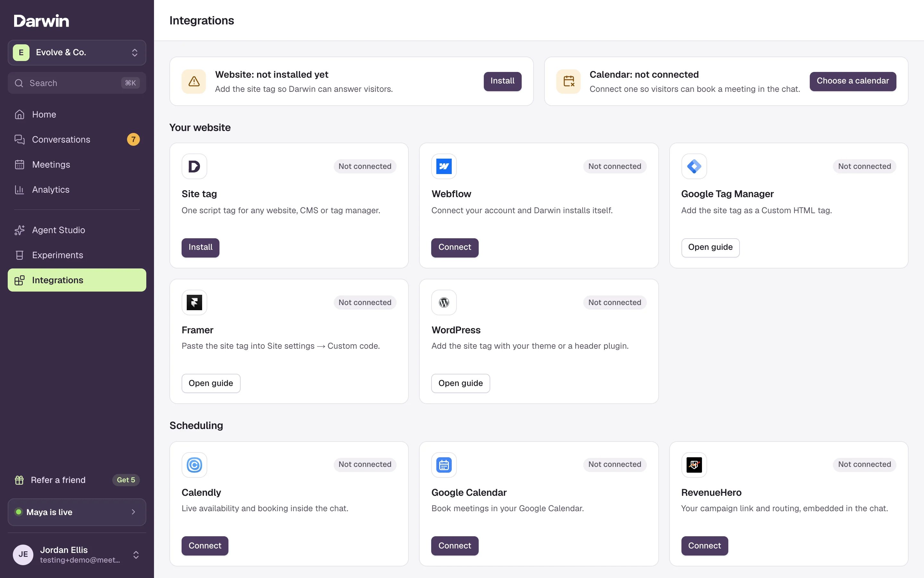This screenshot has height=578, width=924.
Task: Expand the Maya is live panel
Action: tap(77, 512)
